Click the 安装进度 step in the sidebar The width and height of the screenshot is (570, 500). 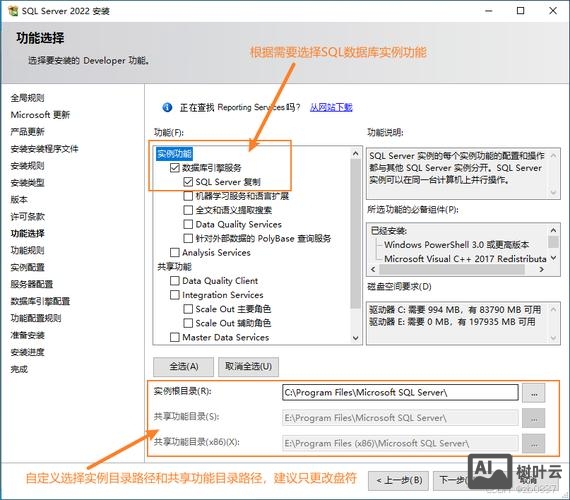27,352
